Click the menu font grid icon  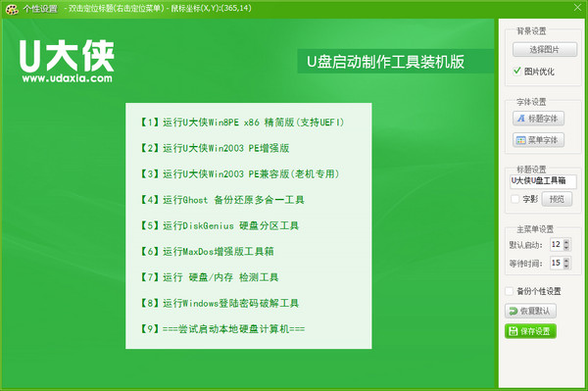tap(521, 140)
